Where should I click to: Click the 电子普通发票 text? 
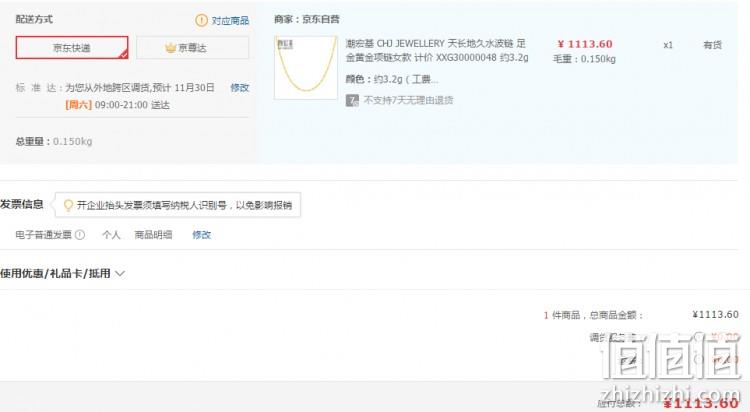pyautogui.click(x=44, y=234)
